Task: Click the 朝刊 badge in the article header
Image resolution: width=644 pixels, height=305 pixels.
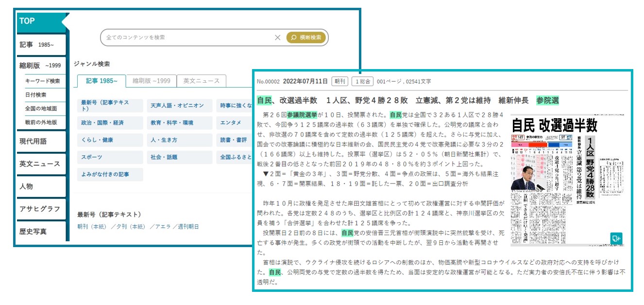Action: (x=340, y=81)
